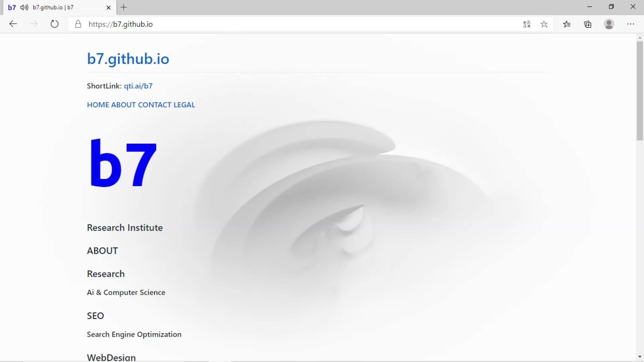Mute the tab audio speaker icon
Screen dimensions: 644x362
pos(24,7)
